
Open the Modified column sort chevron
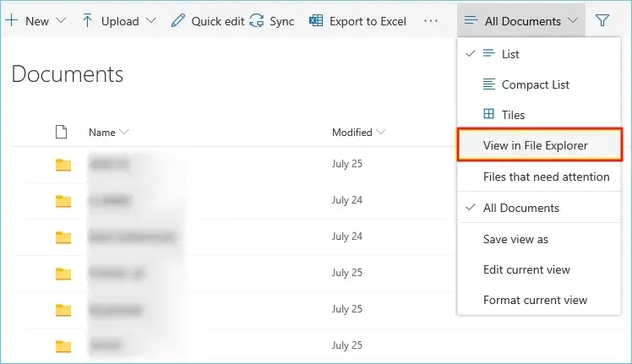point(381,132)
